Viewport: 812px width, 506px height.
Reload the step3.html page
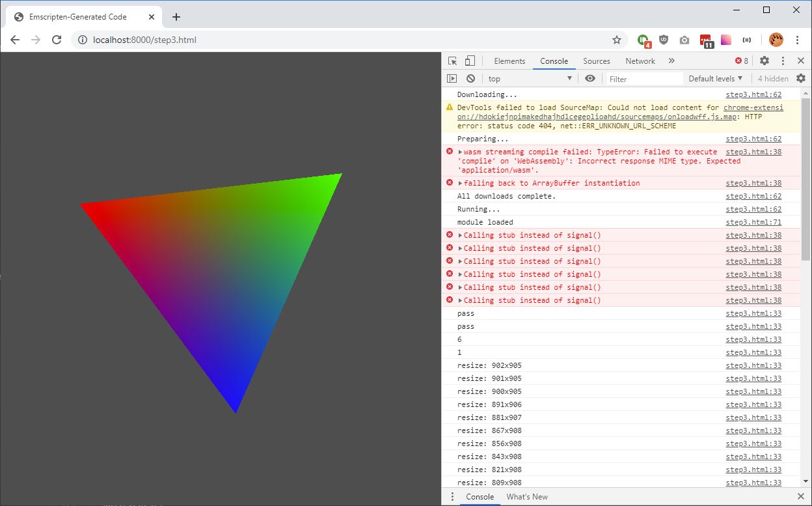[x=57, y=40]
